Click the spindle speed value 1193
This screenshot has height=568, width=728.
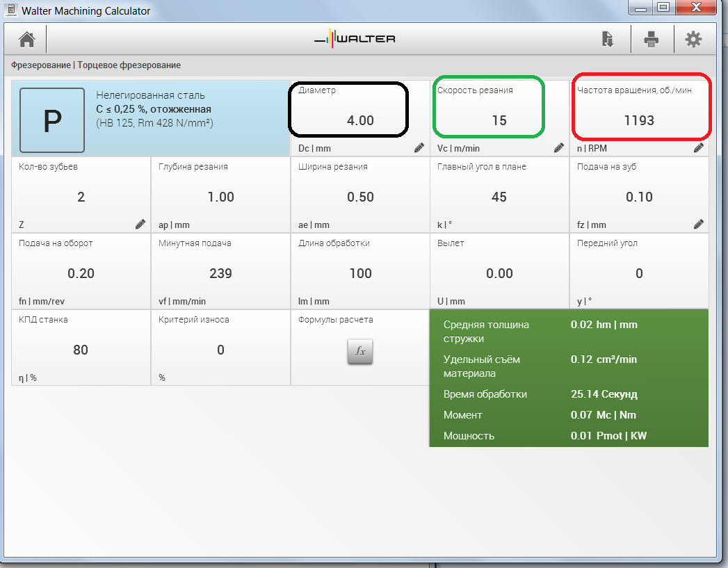(x=639, y=121)
